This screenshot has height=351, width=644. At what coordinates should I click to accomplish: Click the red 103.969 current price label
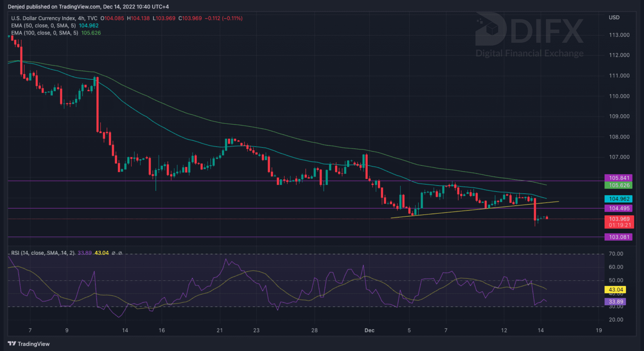click(x=619, y=219)
